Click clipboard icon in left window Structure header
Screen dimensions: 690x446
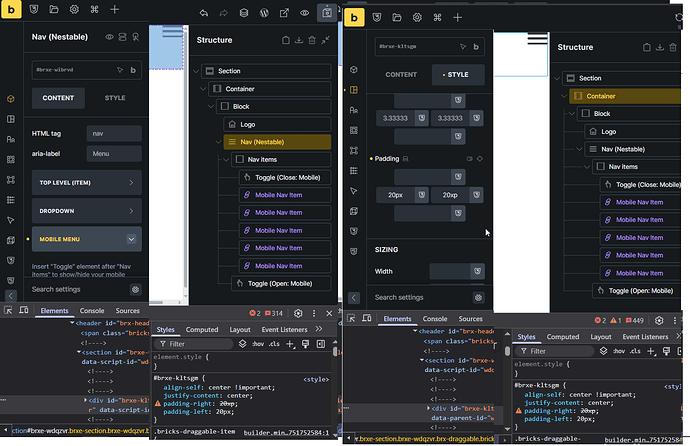pos(286,40)
